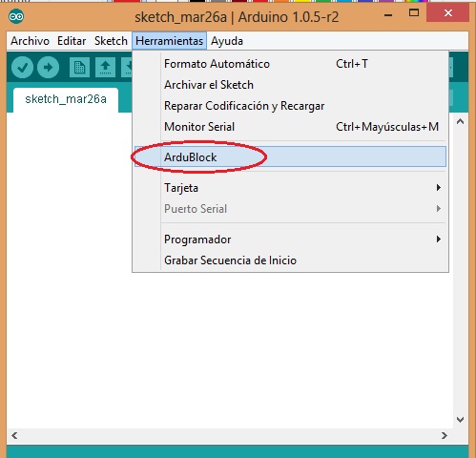Switch to the sketch_mar26a tab

point(66,99)
